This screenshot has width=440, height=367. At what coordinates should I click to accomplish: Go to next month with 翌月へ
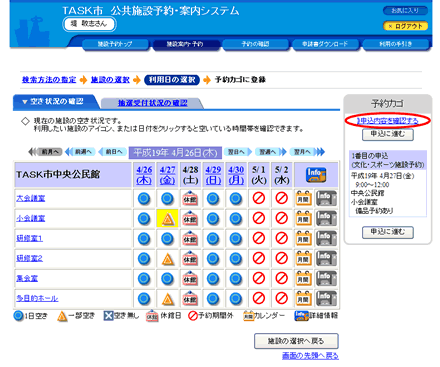pyautogui.click(x=307, y=152)
